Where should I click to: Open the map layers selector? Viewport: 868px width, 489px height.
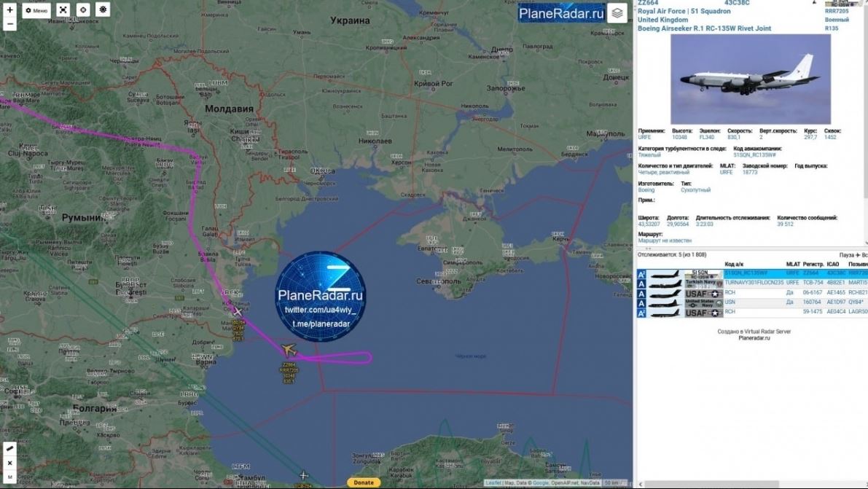pyautogui.click(x=617, y=13)
